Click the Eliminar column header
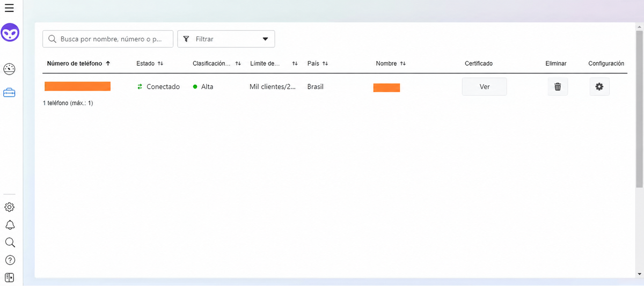Viewport: 644px width, 286px height. (556, 63)
